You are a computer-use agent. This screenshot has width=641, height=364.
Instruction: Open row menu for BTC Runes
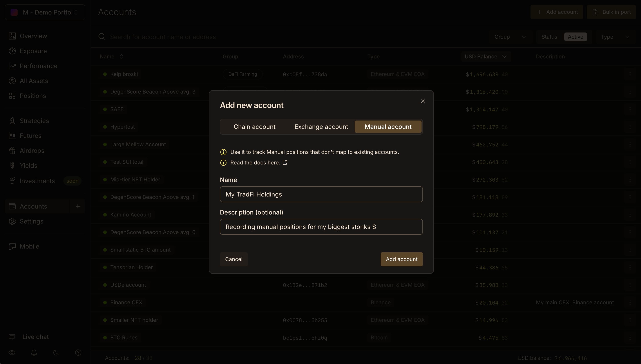click(630, 338)
